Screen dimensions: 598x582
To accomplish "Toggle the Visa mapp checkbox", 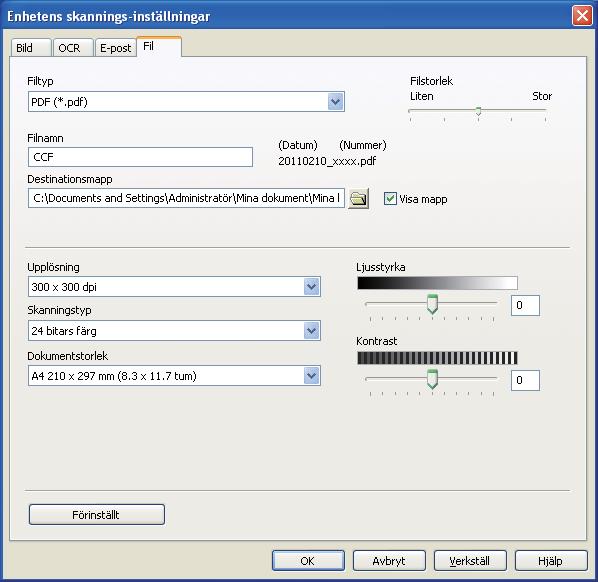I will (390, 199).
